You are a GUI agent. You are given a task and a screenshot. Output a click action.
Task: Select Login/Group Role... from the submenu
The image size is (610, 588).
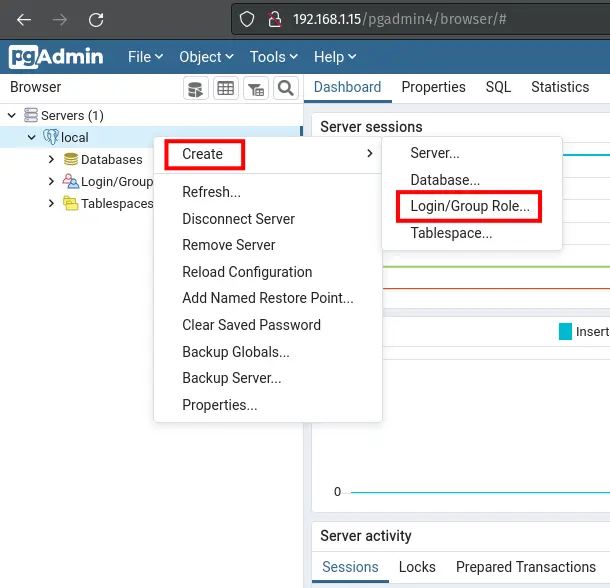coord(470,206)
